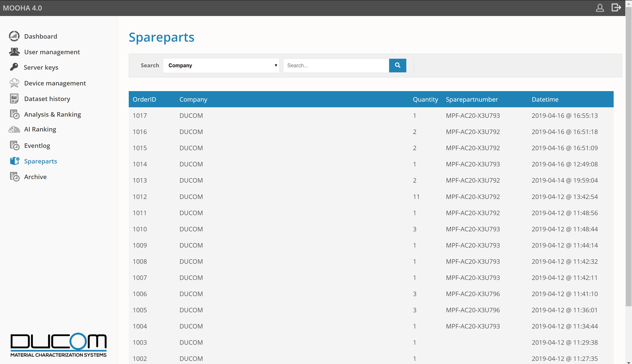Open the Archive section
Viewport: 632px width, 364px height.
[x=35, y=177]
